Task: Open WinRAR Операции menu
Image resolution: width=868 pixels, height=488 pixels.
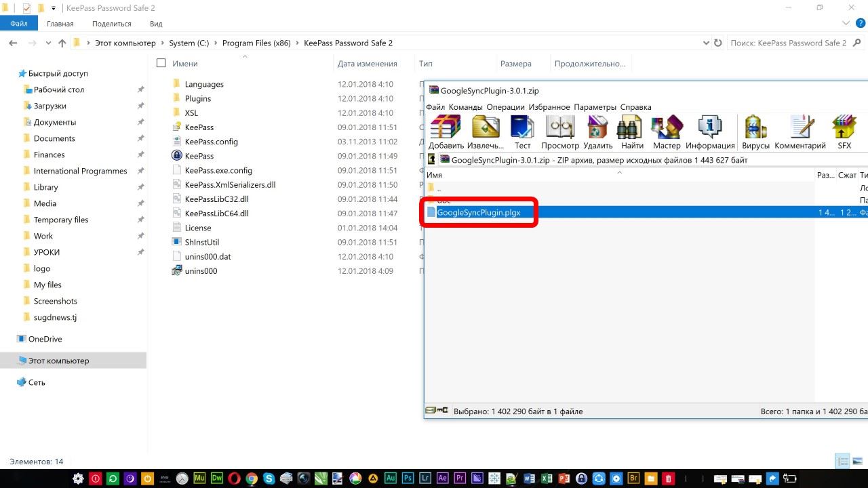Action: pos(505,107)
